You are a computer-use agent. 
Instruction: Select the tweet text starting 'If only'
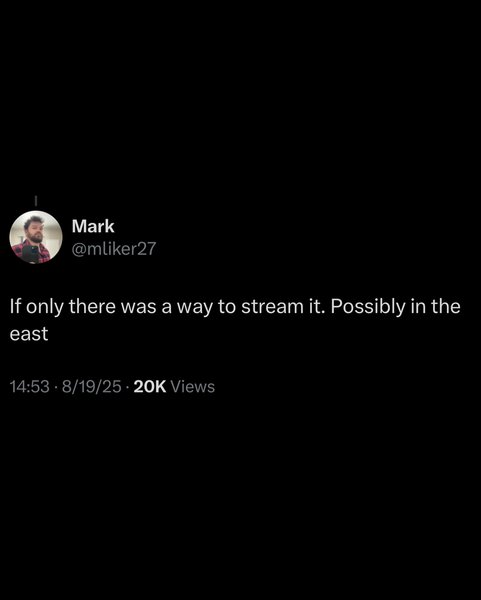pos(235,320)
